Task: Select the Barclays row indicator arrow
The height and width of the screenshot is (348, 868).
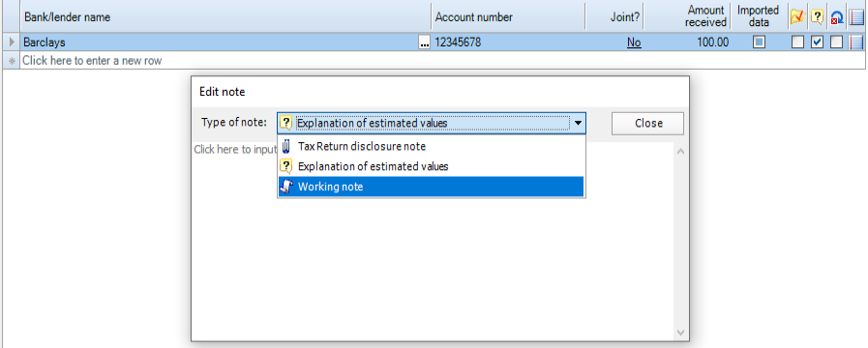Action: click(12, 42)
